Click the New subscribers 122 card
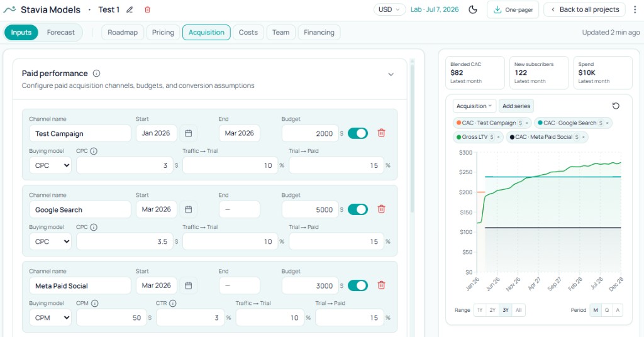This screenshot has width=644, height=337. 539,73
